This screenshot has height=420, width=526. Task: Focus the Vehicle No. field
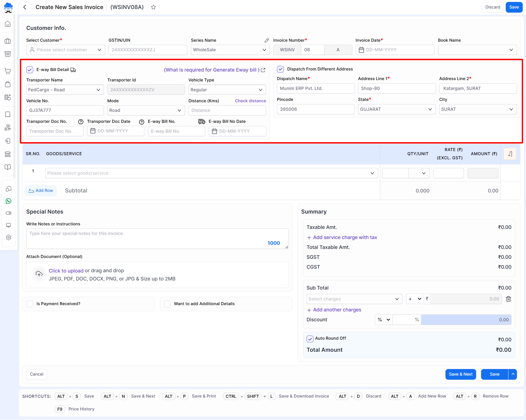[x=65, y=110]
